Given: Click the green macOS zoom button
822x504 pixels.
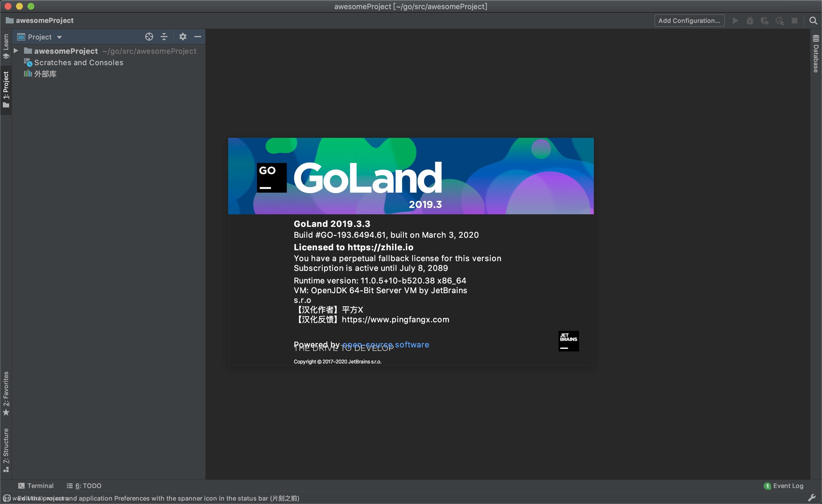Looking at the screenshot, I should (x=31, y=6).
